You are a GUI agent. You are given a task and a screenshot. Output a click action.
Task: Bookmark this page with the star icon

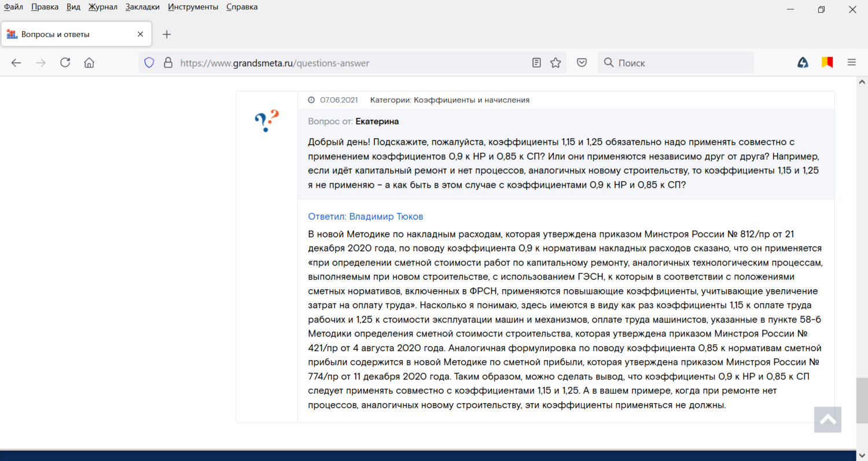(x=556, y=63)
